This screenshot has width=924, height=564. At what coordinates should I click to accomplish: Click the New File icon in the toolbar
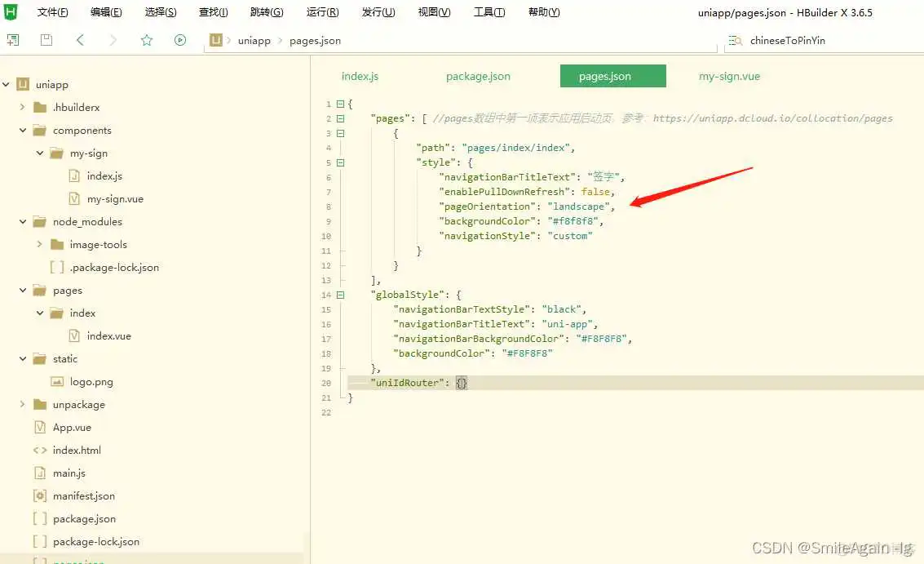[13, 39]
